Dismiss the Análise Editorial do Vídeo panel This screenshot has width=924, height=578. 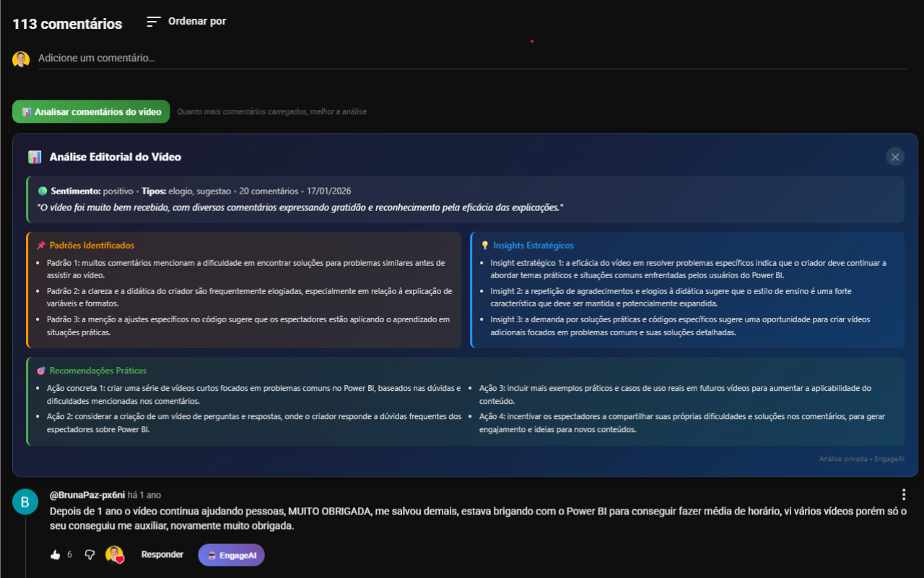(895, 156)
